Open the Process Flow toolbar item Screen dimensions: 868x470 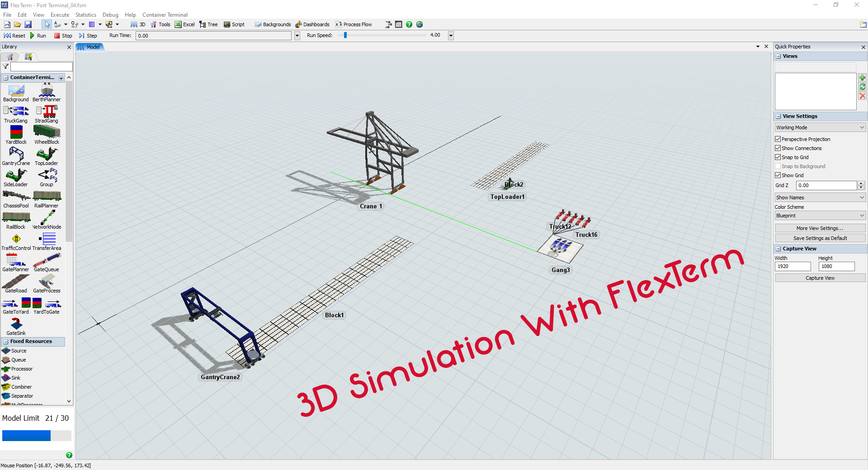[x=354, y=24]
